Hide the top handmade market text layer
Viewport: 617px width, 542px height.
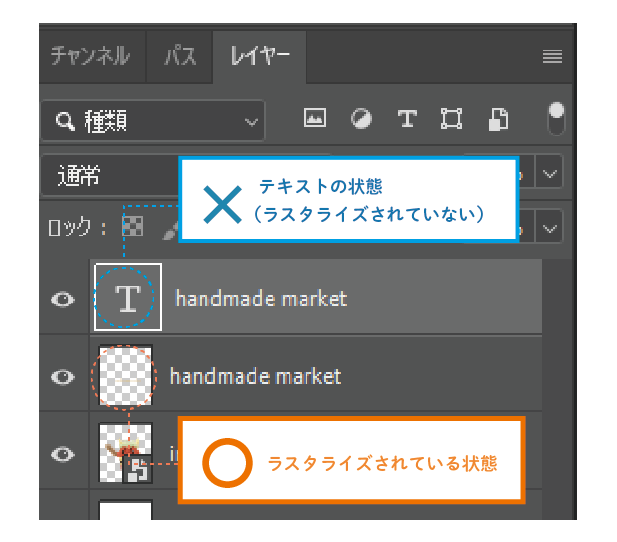(x=63, y=300)
